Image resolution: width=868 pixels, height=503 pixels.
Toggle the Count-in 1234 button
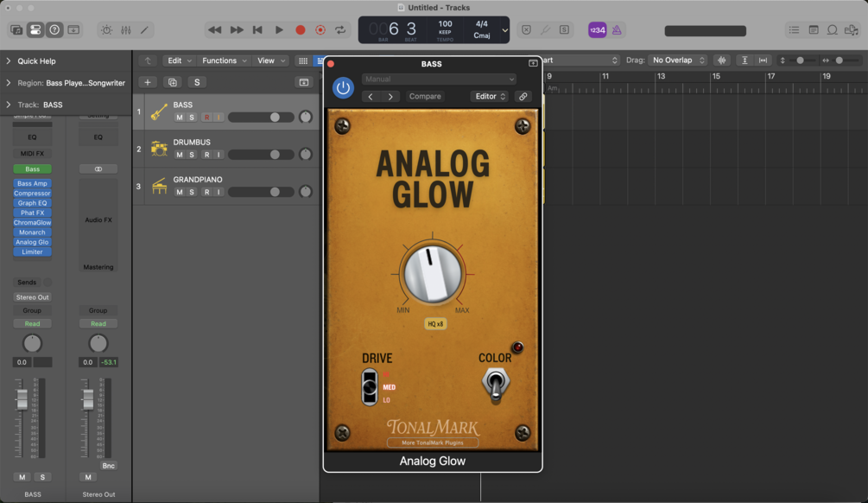(x=598, y=30)
